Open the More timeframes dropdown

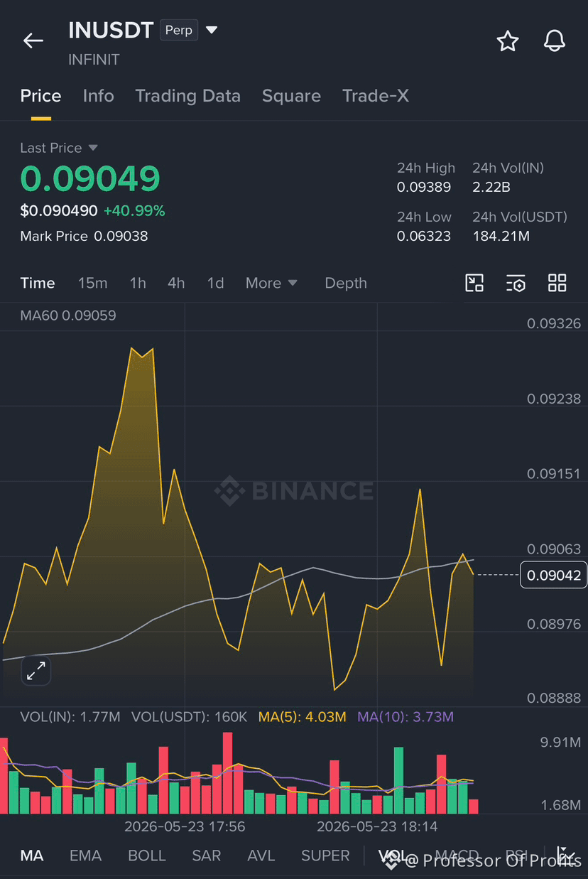pos(271,283)
